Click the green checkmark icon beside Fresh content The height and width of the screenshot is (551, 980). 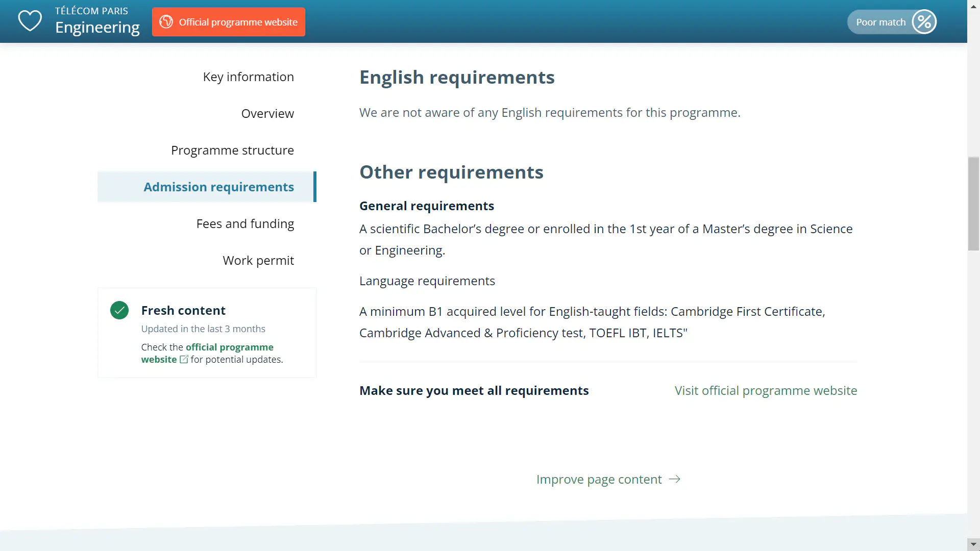click(x=119, y=310)
